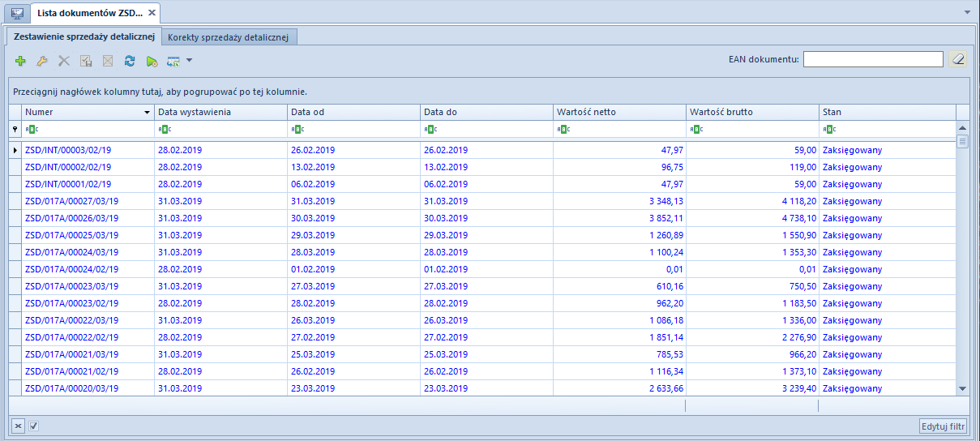Click the monitor icon left of tabs
The width and height of the screenshot is (980, 441).
(17, 13)
